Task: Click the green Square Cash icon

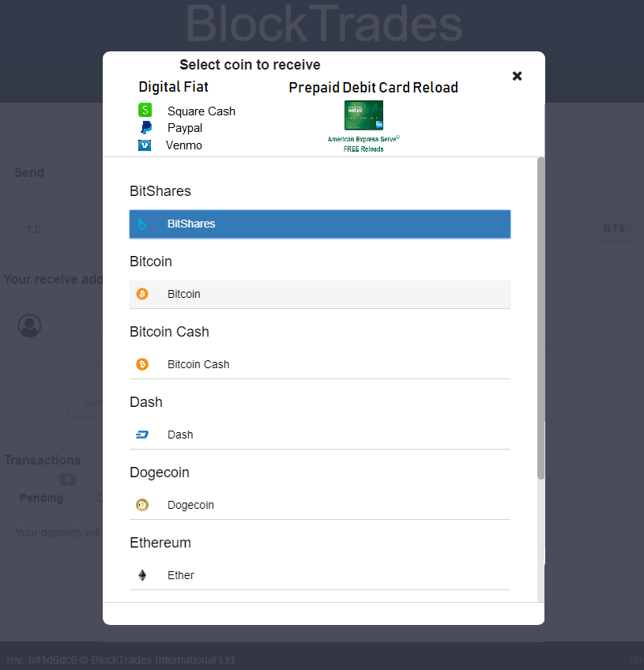Action: 145,111
